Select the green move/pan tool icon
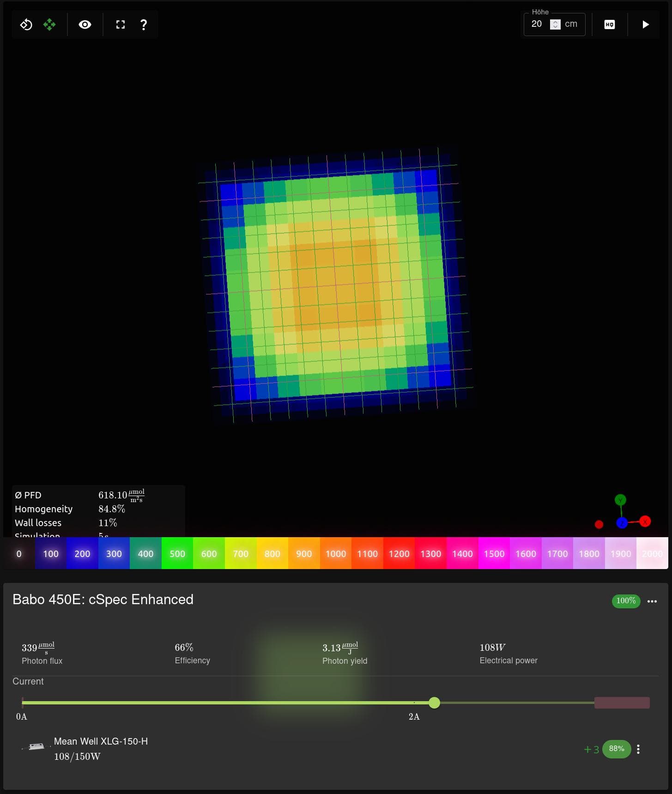The image size is (672, 794). tap(49, 24)
